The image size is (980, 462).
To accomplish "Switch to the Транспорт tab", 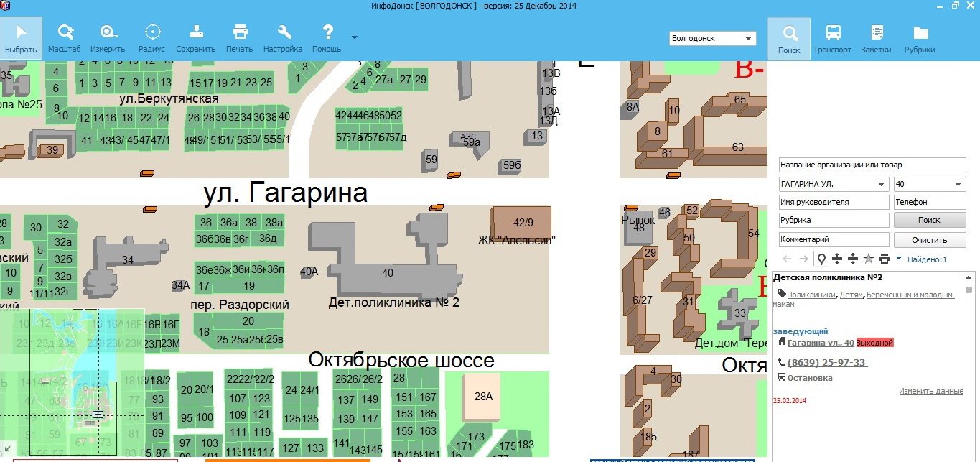I will pyautogui.click(x=832, y=39).
